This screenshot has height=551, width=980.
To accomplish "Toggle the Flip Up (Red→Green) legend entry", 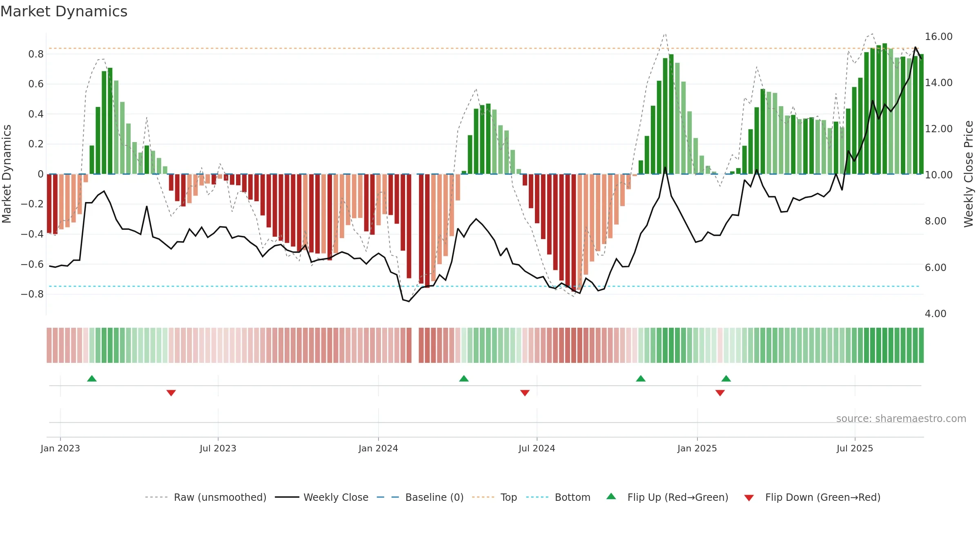I will (x=667, y=497).
